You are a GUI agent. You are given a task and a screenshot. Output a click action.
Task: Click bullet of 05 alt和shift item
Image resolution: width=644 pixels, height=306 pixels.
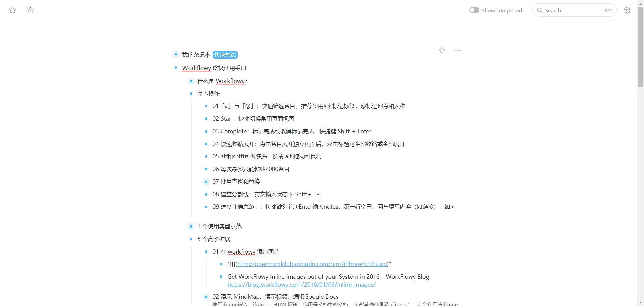tap(206, 156)
